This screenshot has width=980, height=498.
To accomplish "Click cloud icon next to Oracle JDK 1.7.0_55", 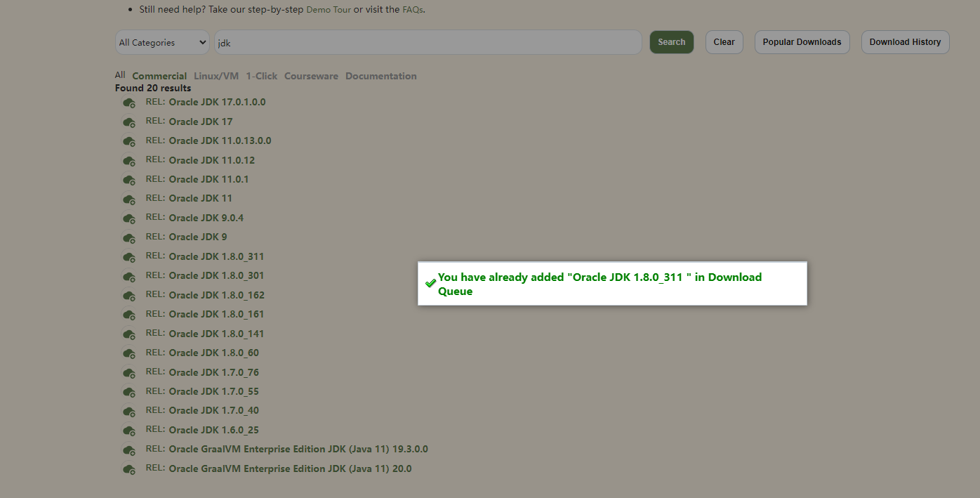I will [x=128, y=392].
